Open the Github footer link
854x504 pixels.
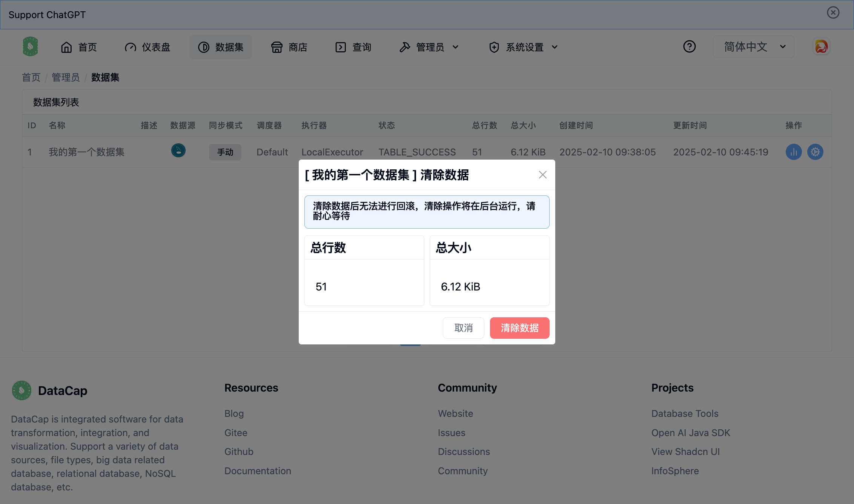(239, 452)
